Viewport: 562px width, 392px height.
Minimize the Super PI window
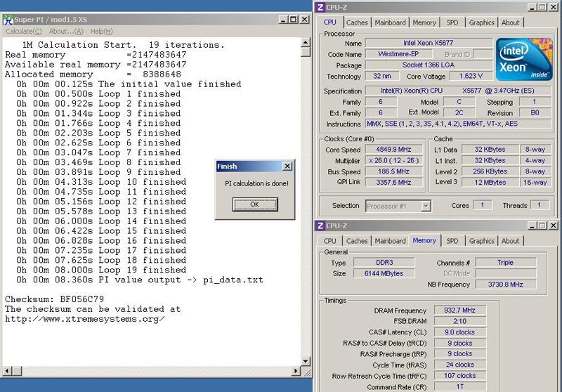tap(283, 20)
